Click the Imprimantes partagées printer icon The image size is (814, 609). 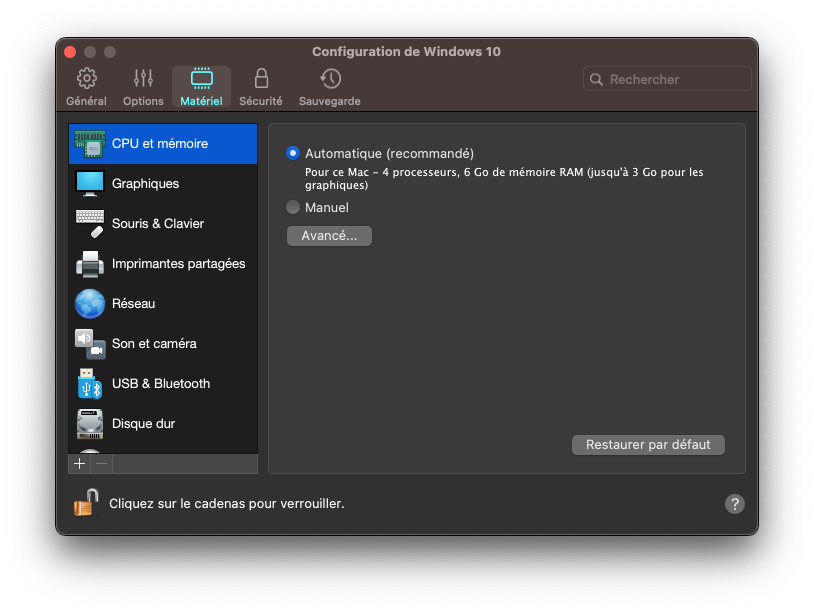90,264
